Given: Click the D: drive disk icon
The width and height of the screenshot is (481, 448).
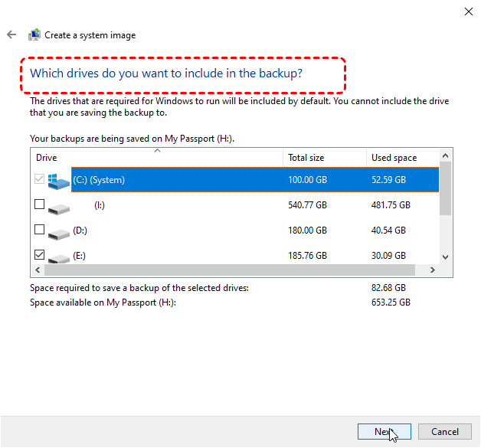Looking at the screenshot, I should click(x=58, y=231).
